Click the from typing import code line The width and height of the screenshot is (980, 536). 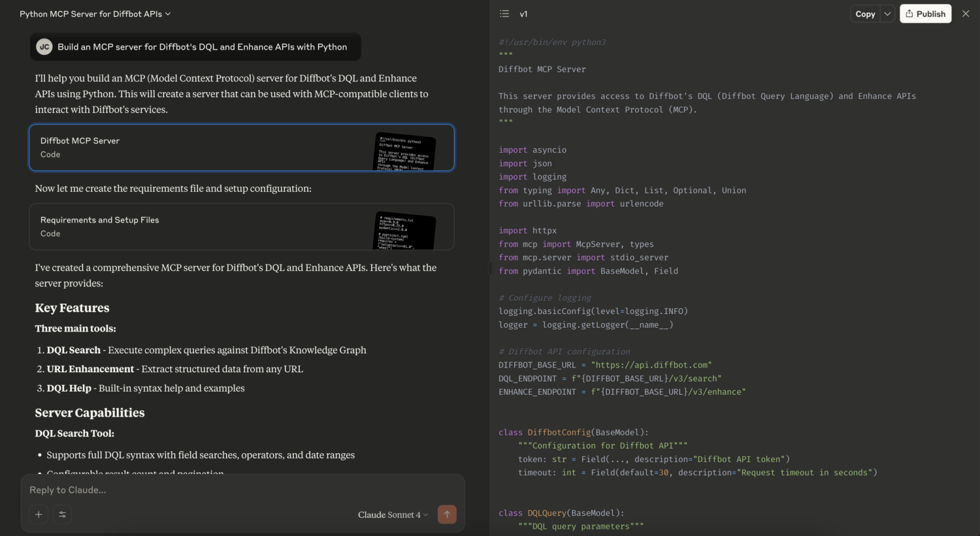click(622, 191)
